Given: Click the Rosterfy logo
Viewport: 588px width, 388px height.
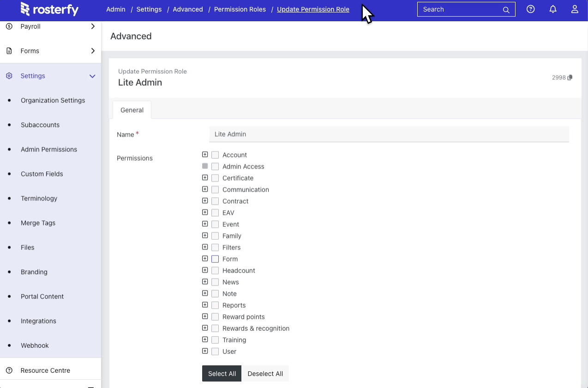Looking at the screenshot, I should click(49, 9).
